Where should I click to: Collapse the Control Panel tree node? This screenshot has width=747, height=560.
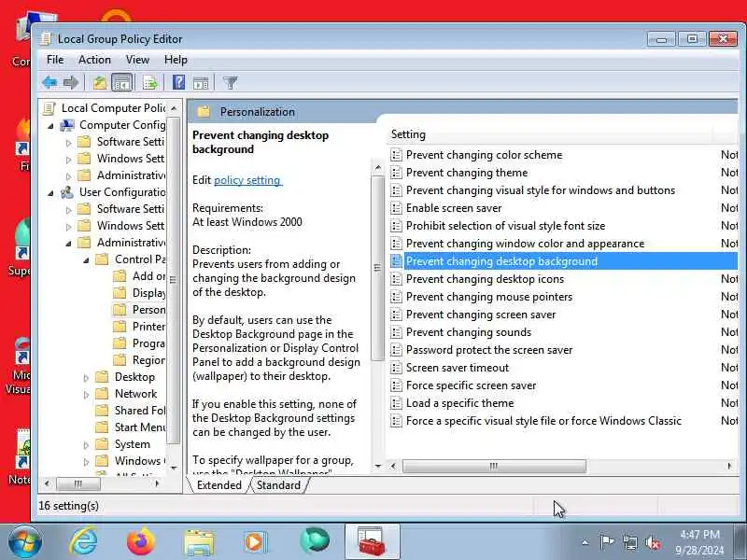pyautogui.click(x=86, y=260)
